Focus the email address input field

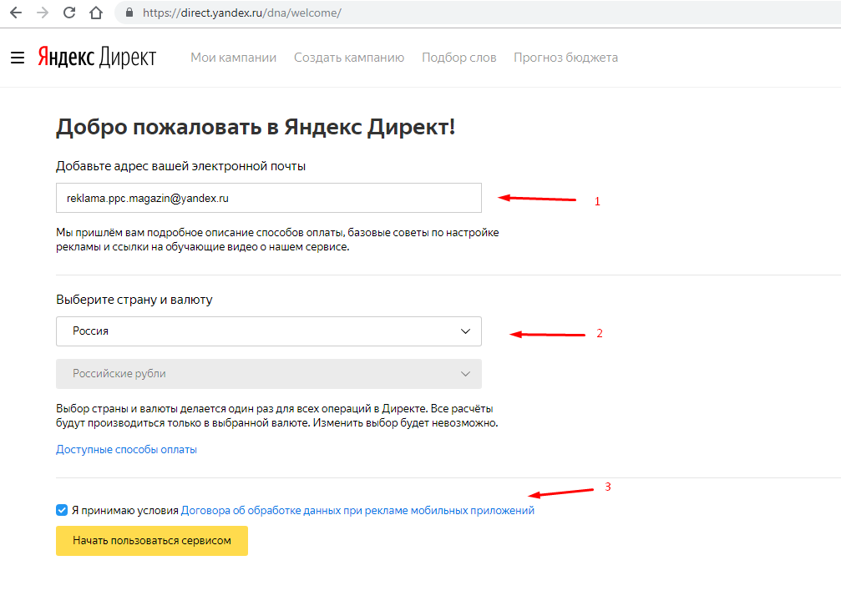[269, 198]
